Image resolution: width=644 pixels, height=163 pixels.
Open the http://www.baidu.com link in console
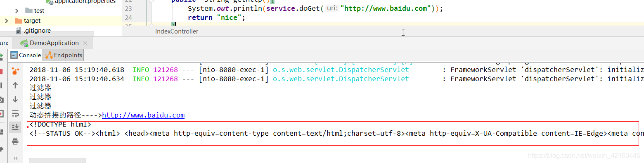(143, 115)
